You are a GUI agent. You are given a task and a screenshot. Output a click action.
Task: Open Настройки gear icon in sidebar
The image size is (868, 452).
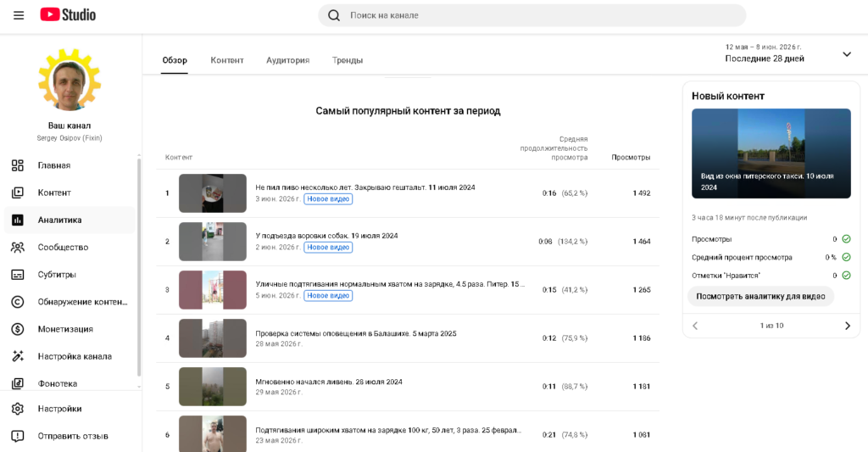(x=18, y=409)
